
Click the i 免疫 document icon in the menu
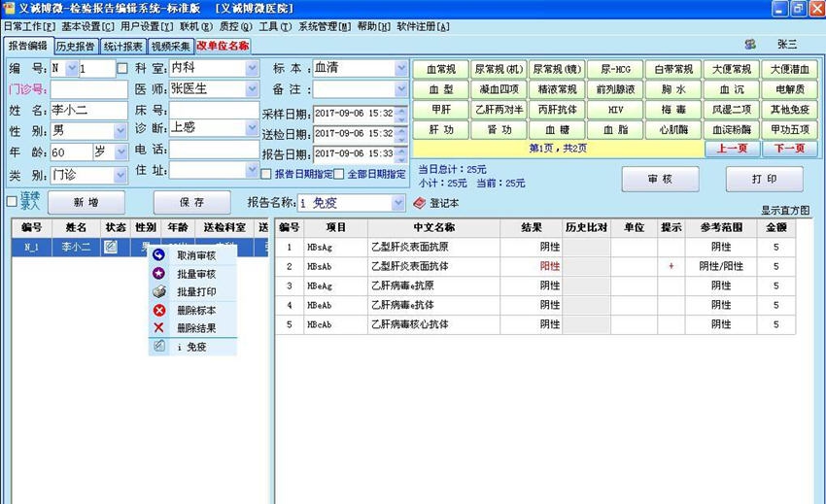pos(158,346)
